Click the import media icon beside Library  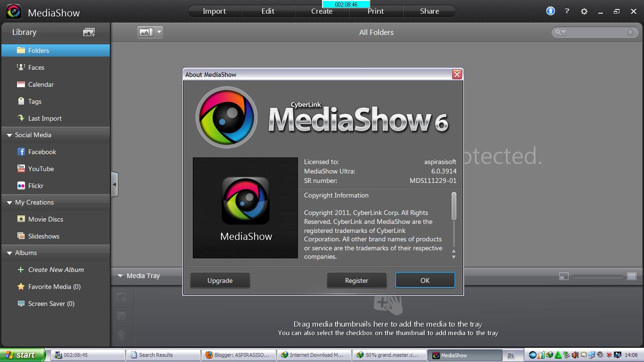pyautogui.click(x=89, y=32)
